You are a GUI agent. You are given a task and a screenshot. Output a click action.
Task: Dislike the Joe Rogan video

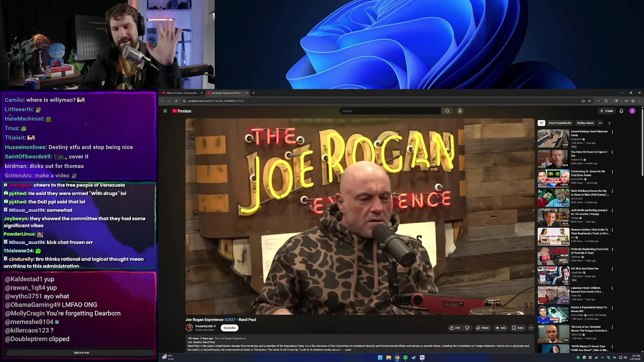tap(467, 328)
